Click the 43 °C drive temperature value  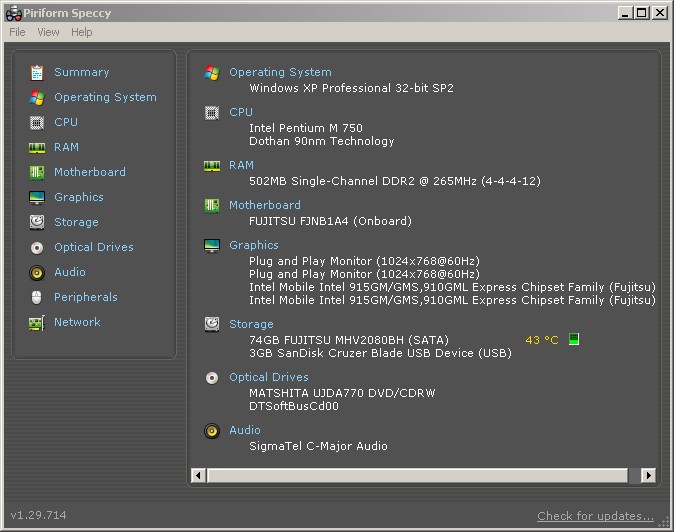click(x=542, y=340)
